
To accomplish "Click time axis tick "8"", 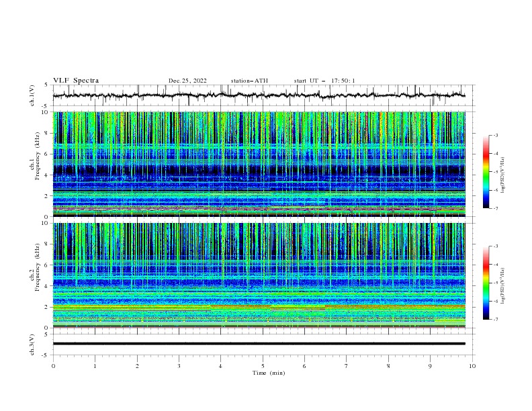I will pos(388,366).
